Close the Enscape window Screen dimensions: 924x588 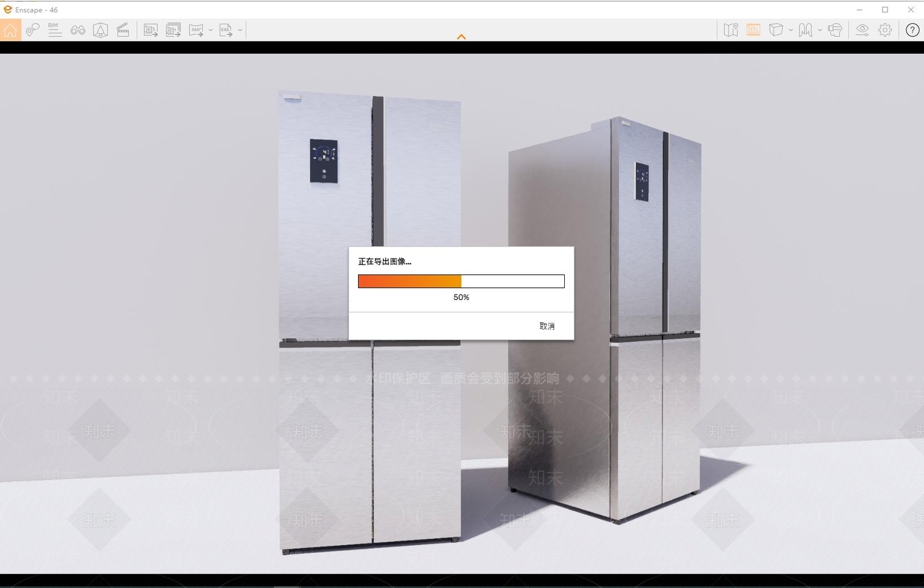911,10
